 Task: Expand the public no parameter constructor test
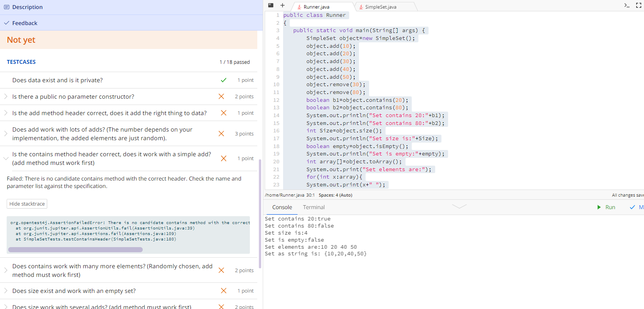6,96
